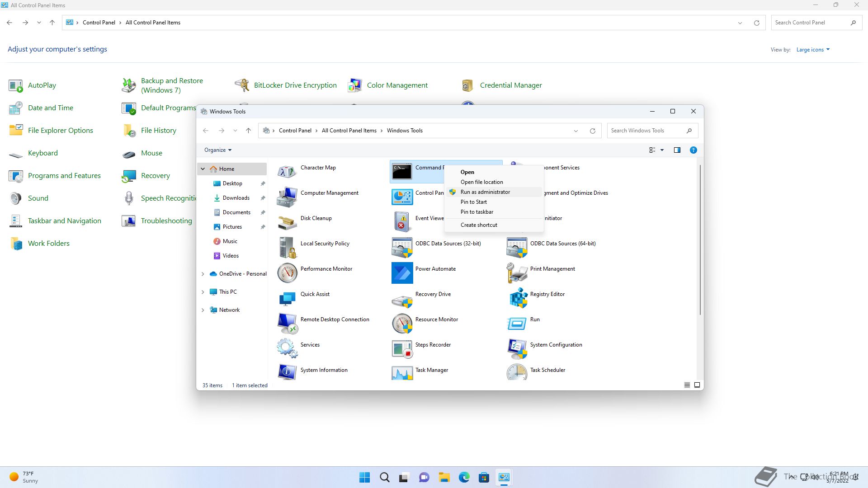The width and height of the screenshot is (868, 488).
Task: Toggle the preview pane button
Action: pos(677,150)
